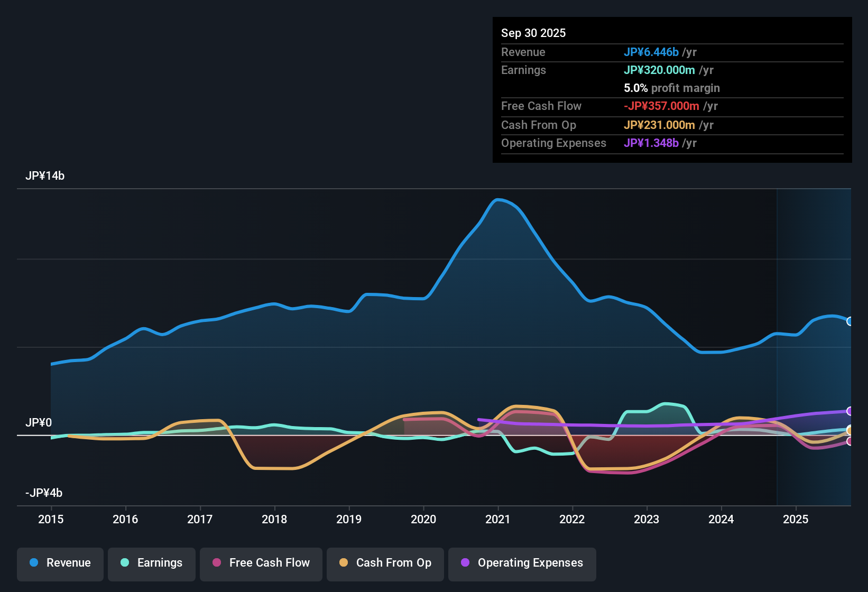Click the JP¥6.446b revenue value
Viewport: 868px width, 592px height.
click(x=652, y=52)
